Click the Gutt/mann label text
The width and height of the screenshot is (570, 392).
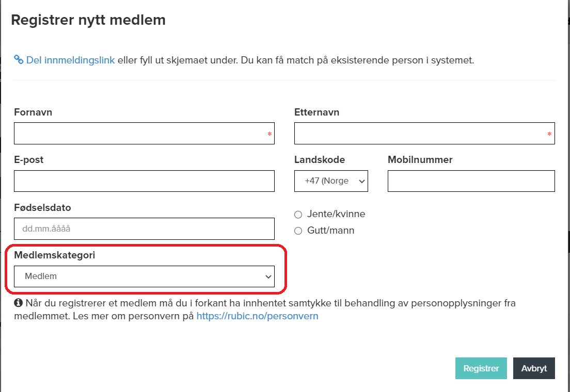pyautogui.click(x=330, y=231)
